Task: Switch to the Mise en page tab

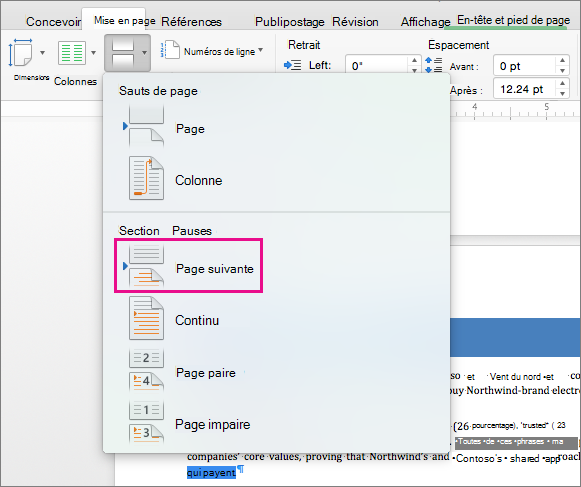Action: coord(124,21)
